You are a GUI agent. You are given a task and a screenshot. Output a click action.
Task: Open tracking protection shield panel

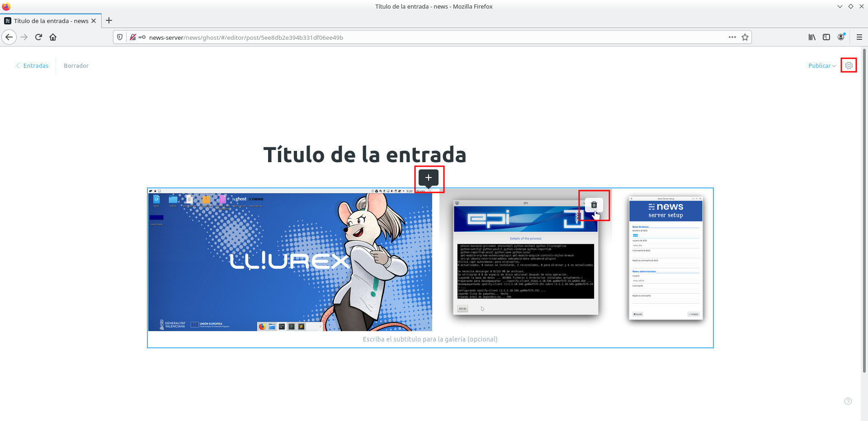pyautogui.click(x=120, y=37)
